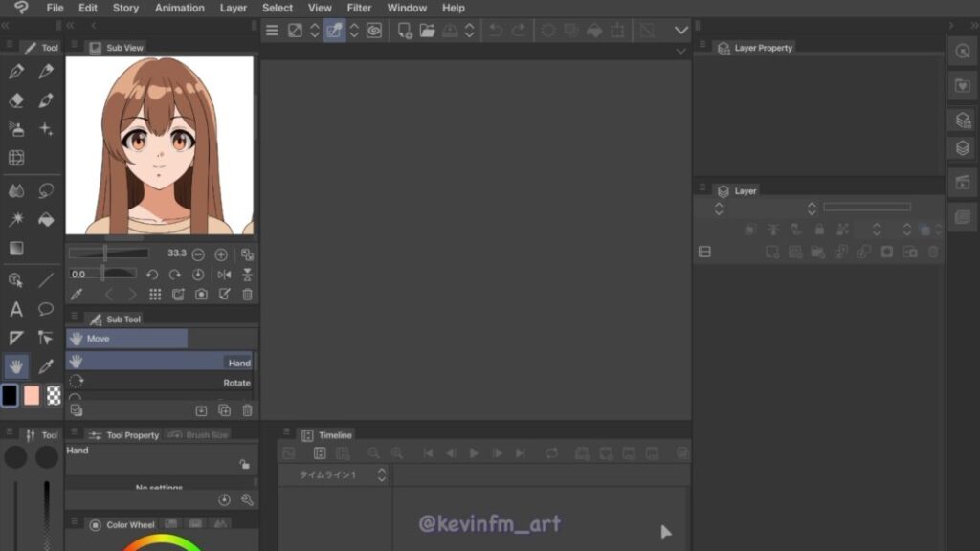Click the Open file folder icon
This screenshot has height=551, width=980.
pyautogui.click(x=427, y=31)
